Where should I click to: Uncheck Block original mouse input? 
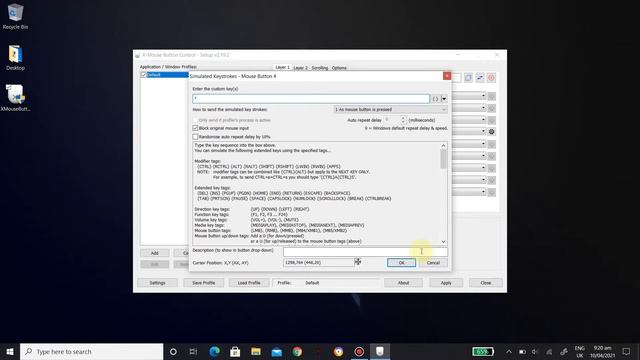point(195,128)
